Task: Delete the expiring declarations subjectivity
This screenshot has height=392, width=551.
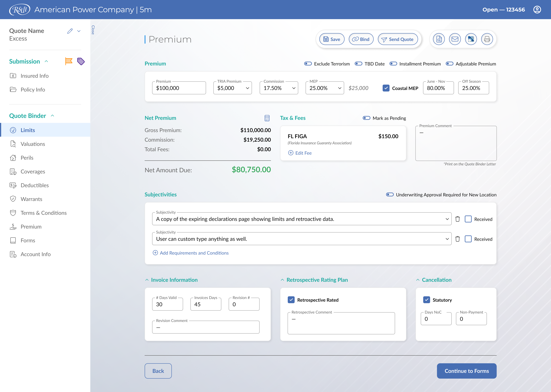Action: pos(457,219)
